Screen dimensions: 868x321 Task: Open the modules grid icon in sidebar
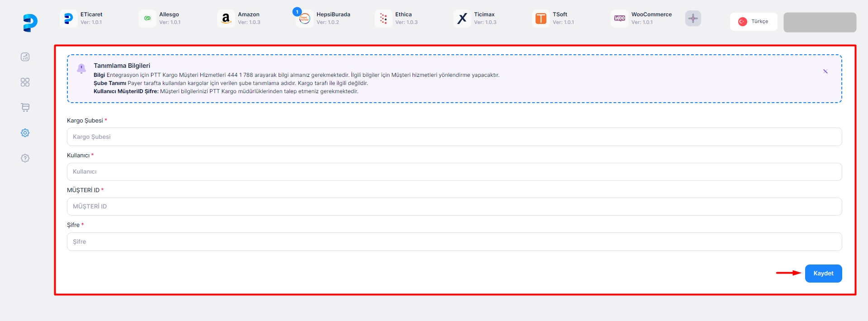tap(25, 82)
